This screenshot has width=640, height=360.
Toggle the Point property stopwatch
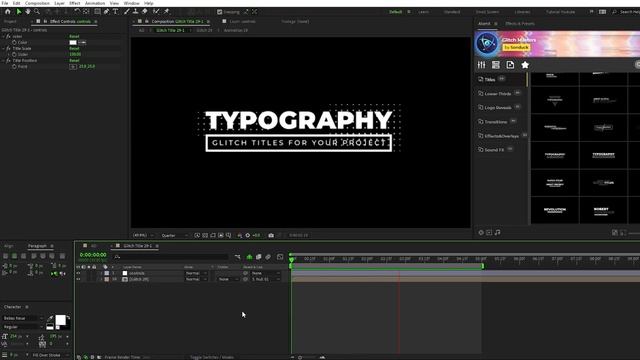point(14,66)
